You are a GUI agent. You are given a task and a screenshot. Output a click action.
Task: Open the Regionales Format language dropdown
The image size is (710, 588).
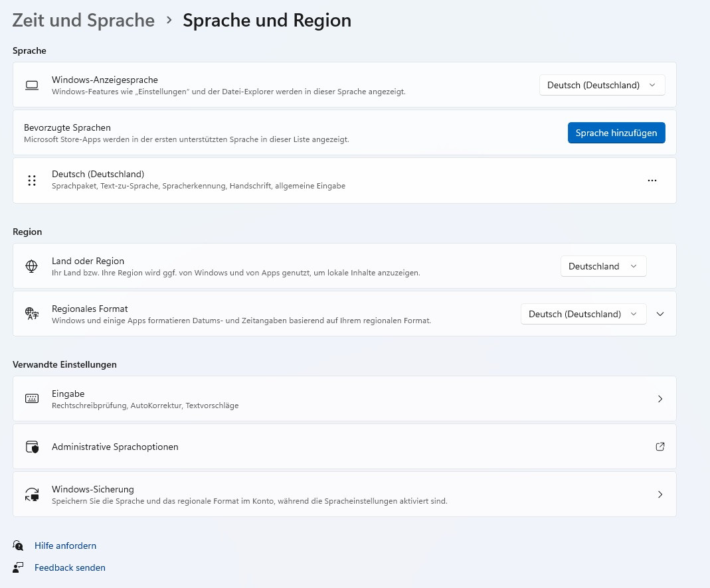[583, 314]
